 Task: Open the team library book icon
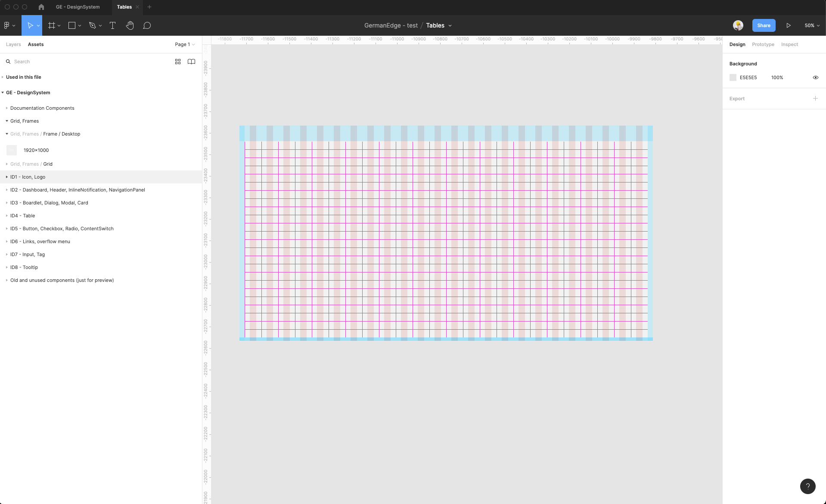(192, 62)
